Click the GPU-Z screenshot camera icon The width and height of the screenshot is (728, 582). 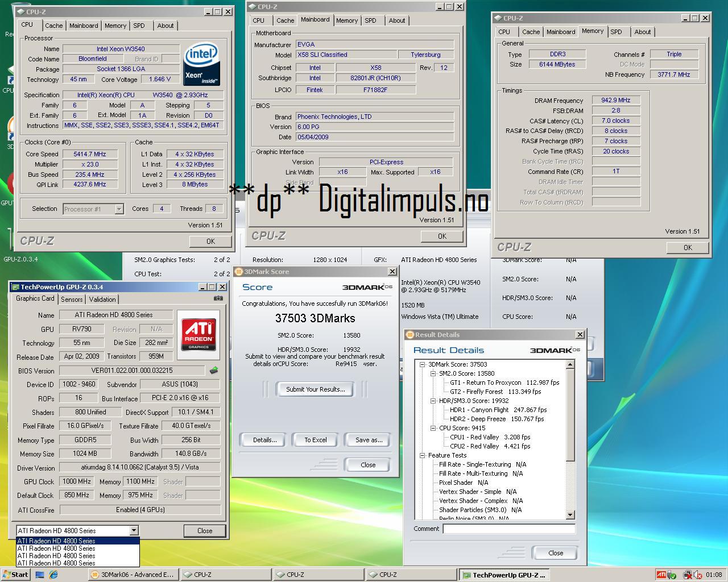coord(218,298)
